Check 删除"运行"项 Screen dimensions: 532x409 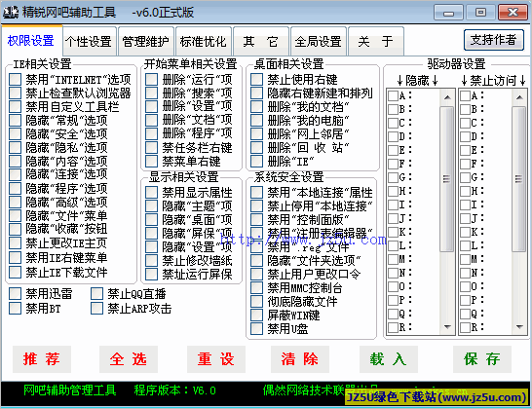(151, 79)
